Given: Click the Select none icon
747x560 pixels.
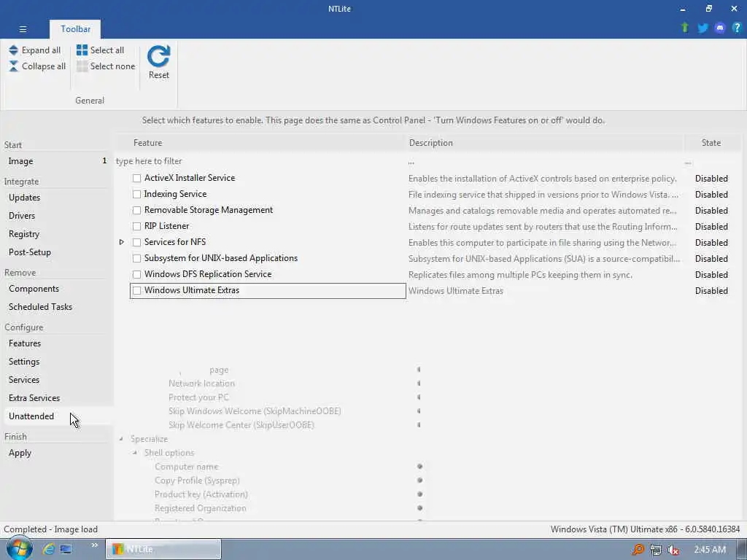Looking at the screenshot, I should coord(82,66).
